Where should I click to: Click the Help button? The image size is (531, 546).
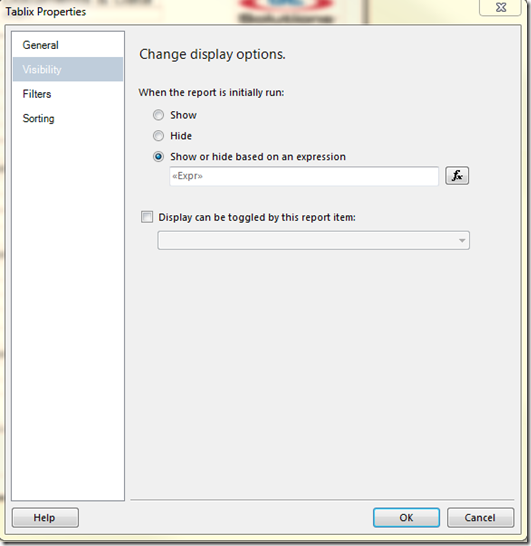click(45, 517)
